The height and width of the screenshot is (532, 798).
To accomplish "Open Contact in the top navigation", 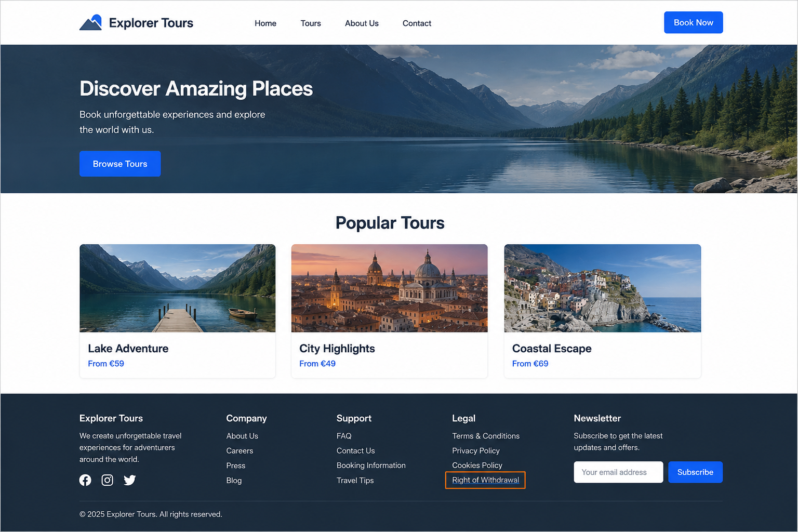I will [x=417, y=23].
